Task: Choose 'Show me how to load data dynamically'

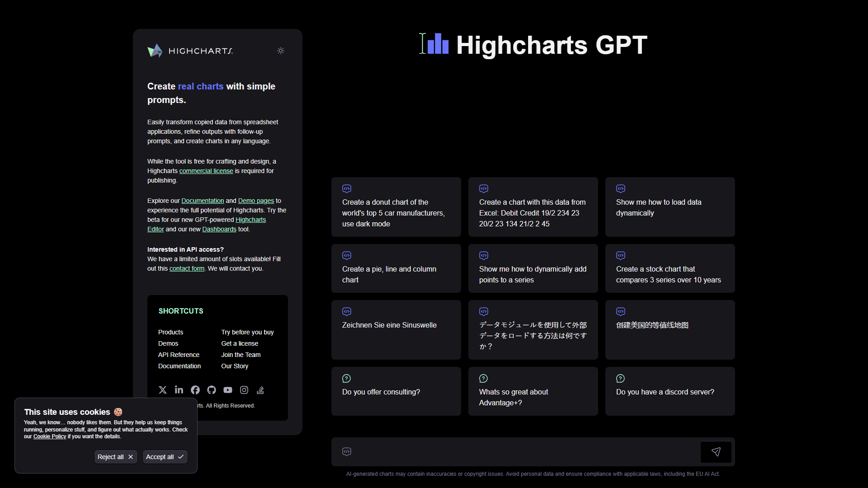Action: point(670,207)
